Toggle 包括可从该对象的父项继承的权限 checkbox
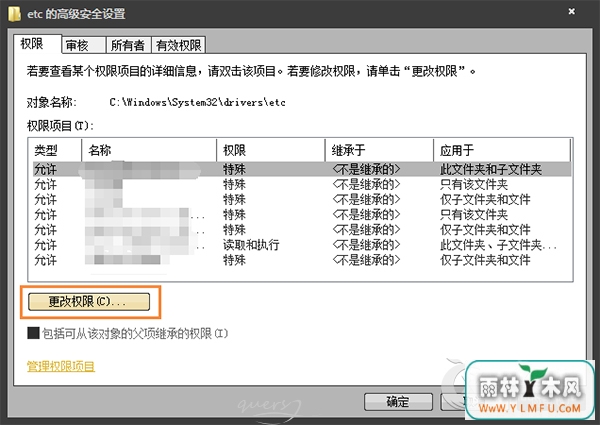Viewport: 600px width, 425px height. point(33,333)
